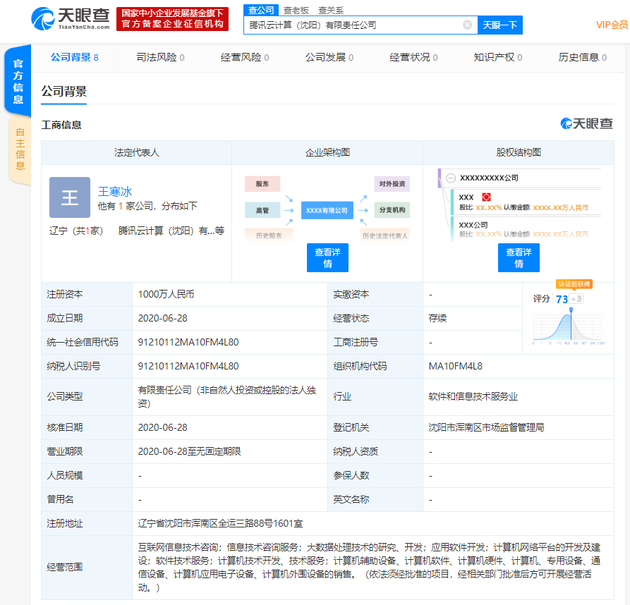The width and height of the screenshot is (630, 605).
Task: Switch to 查关系 search tab
Action: 331,10
